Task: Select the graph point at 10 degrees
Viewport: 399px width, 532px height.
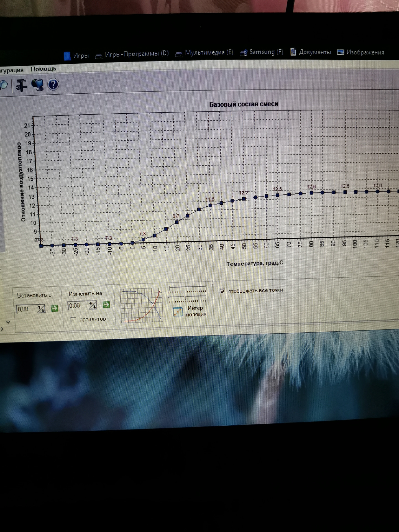Action: pyautogui.click(x=155, y=236)
